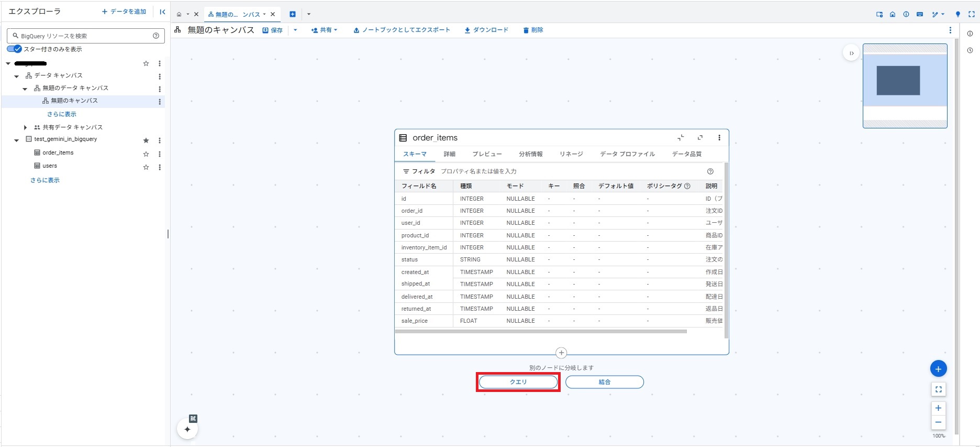Viewport: 980px width, 447px height.
Task: Open the 共有 dropdown menu
Action: point(324,30)
